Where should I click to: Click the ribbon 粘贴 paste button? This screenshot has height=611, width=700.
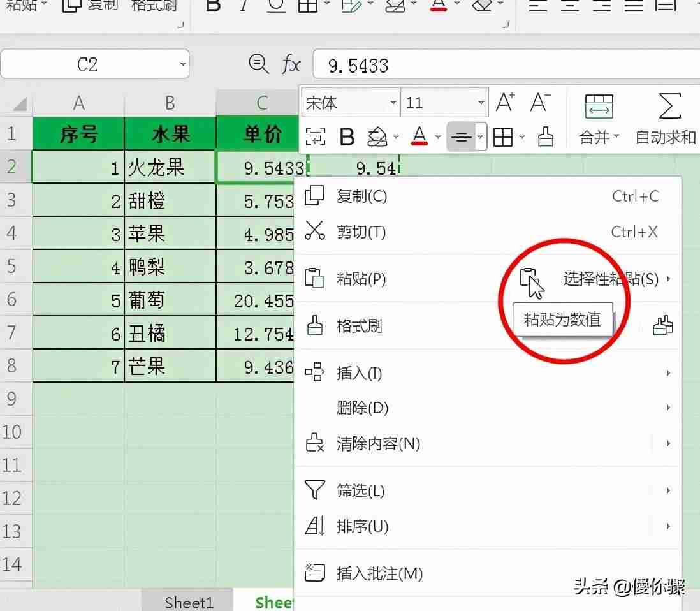pyautogui.click(x=22, y=5)
